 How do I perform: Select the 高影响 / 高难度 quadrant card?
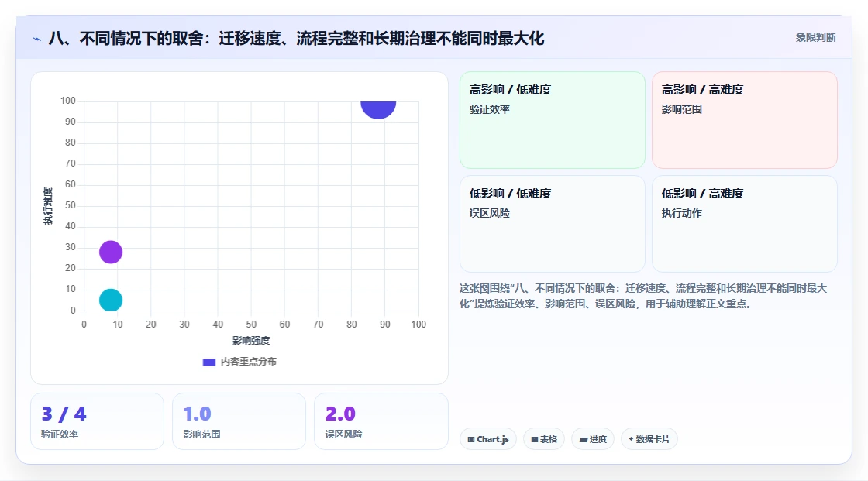point(745,119)
